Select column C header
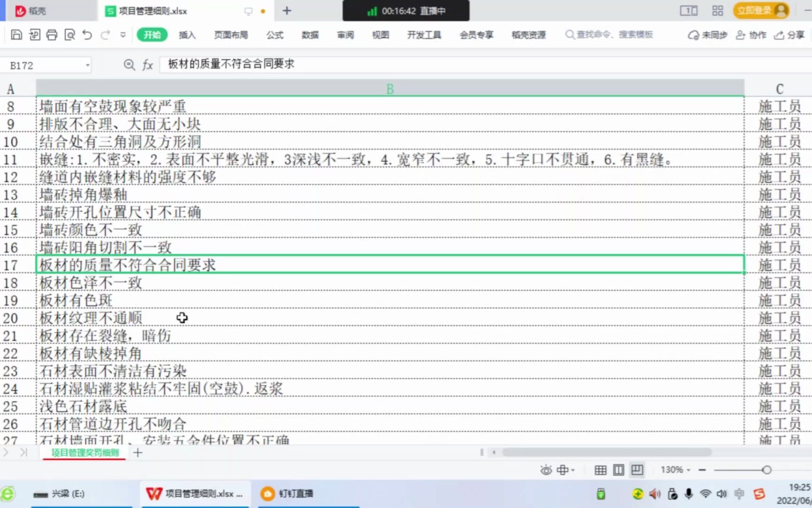The width and height of the screenshot is (812, 508). (x=779, y=88)
